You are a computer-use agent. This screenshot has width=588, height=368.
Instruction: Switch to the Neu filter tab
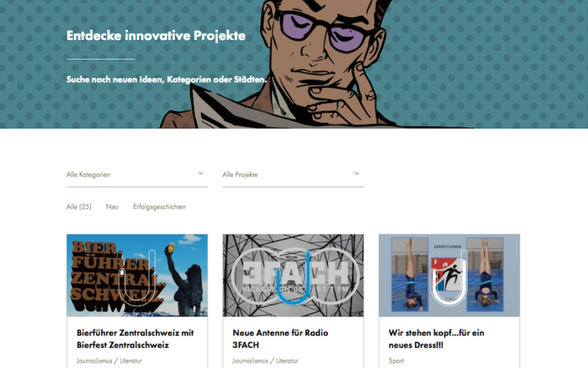tap(112, 207)
